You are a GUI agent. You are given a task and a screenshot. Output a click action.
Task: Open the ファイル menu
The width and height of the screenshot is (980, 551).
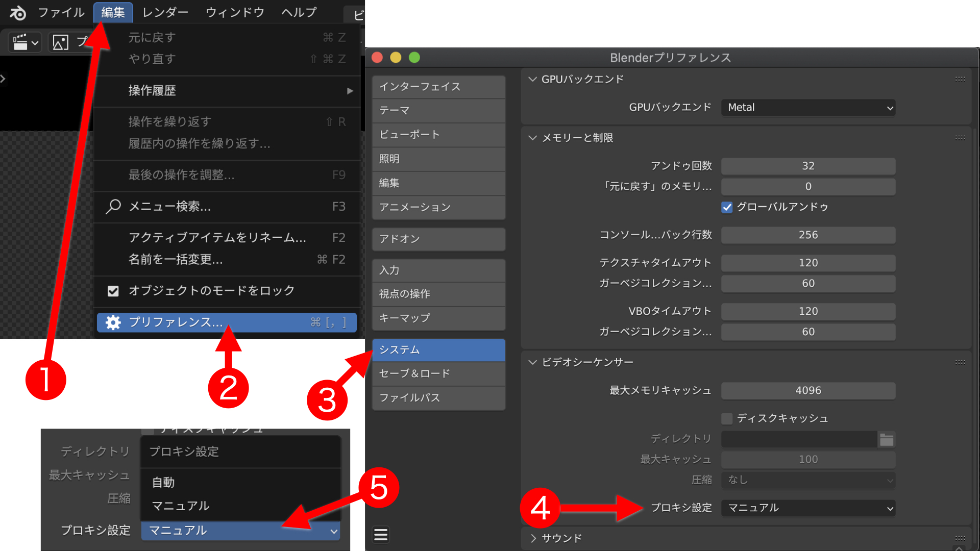(x=61, y=12)
